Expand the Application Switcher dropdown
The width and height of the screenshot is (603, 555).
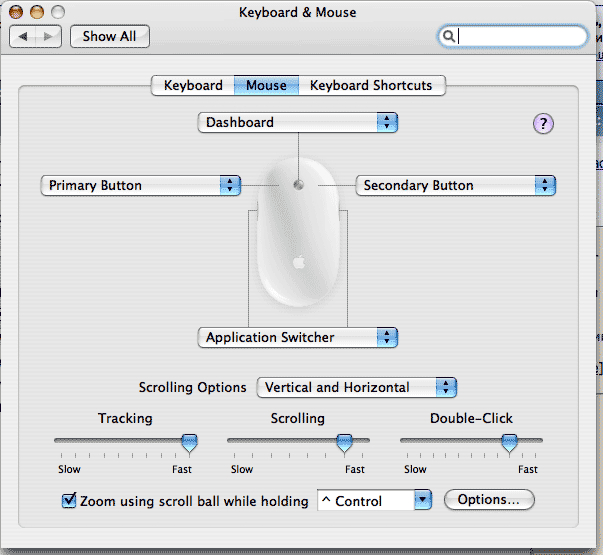298,338
